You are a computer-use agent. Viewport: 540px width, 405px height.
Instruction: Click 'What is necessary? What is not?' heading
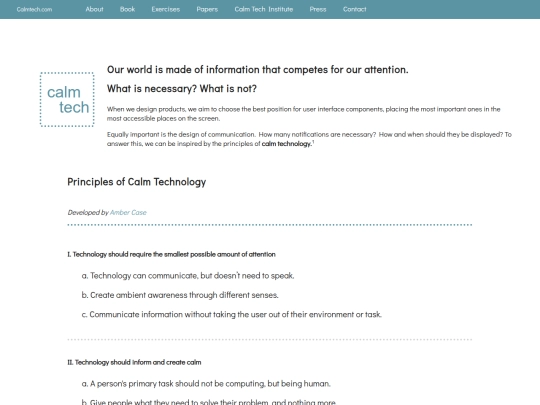tap(182, 89)
